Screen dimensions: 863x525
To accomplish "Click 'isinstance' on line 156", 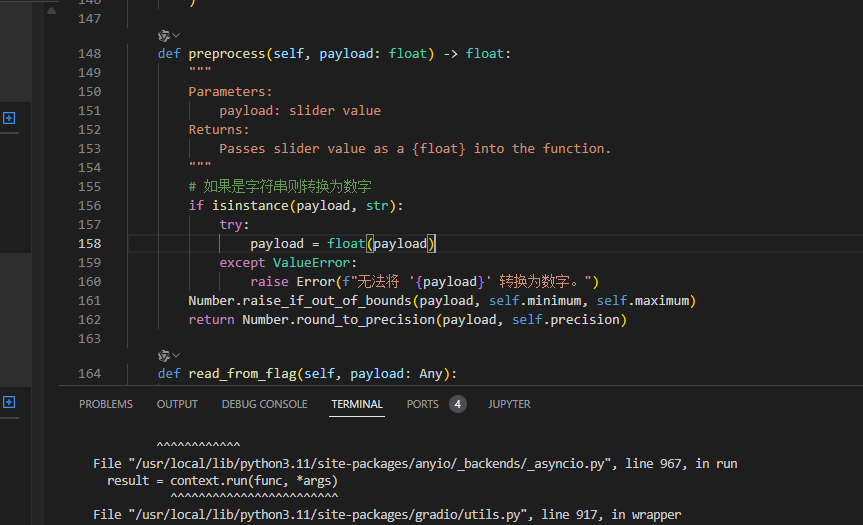I will click(250, 205).
